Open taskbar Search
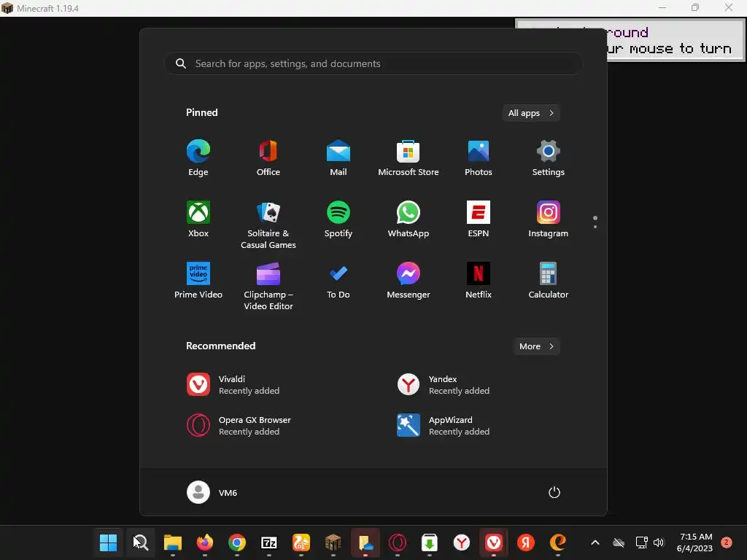Viewport: 747px width, 560px height. pyautogui.click(x=141, y=542)
